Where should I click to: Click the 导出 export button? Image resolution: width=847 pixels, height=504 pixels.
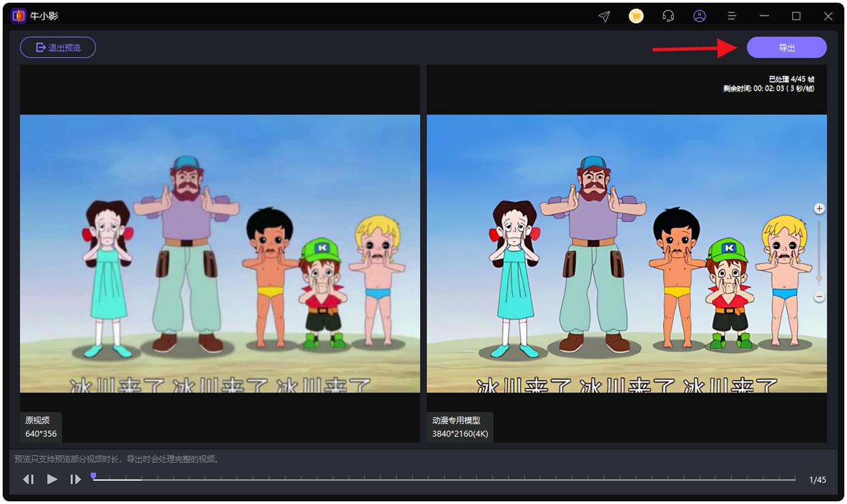click(786, 48)
